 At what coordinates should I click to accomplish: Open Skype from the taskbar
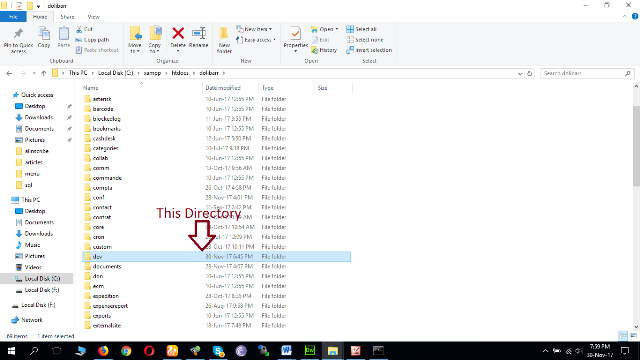coord(218,351)
